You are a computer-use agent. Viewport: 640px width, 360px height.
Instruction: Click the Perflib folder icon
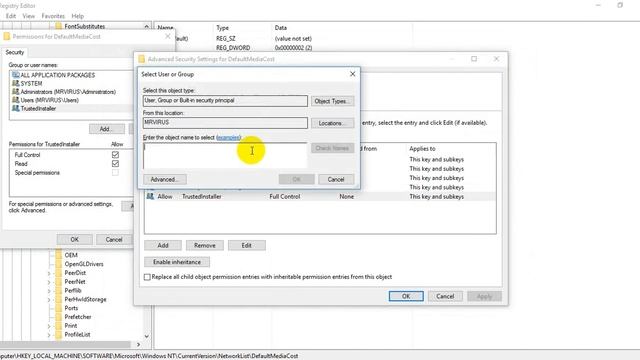[x=58, y=291]
